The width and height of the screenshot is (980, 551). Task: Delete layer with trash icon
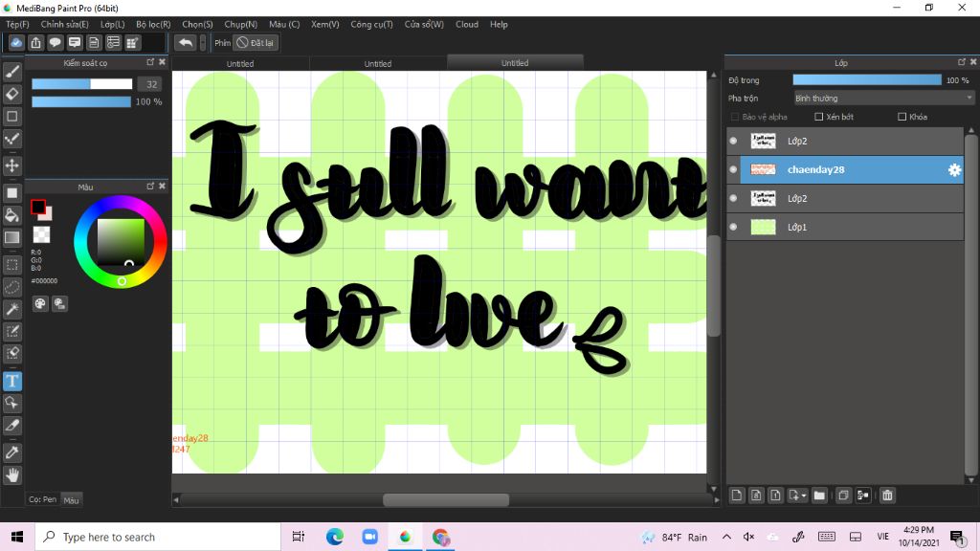(887, 496)
